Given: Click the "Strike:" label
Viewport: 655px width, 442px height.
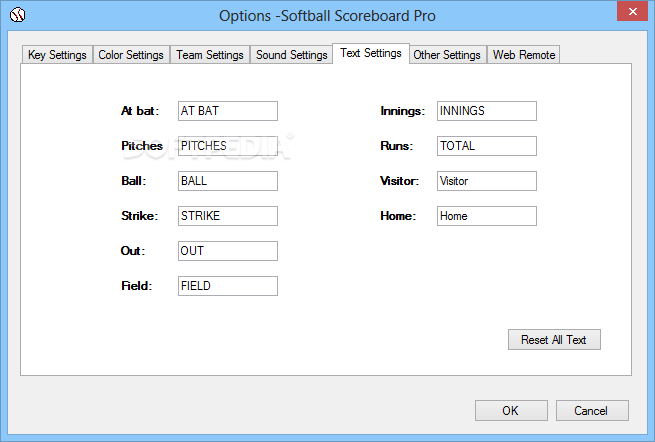Looking at the screenshot, I should click(140, 216).
